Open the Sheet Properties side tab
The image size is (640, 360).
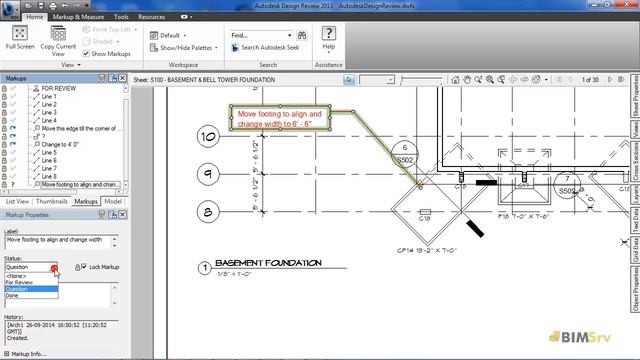pos(635,96)
